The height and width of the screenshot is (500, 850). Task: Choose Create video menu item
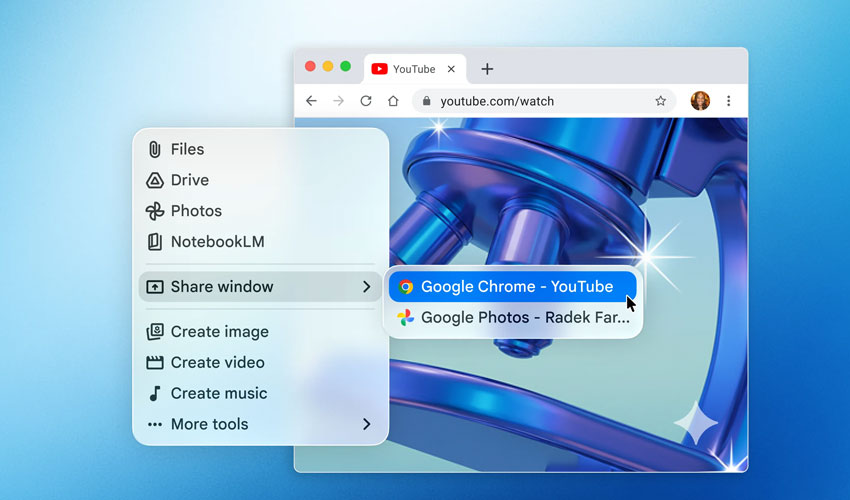point(261,362)
